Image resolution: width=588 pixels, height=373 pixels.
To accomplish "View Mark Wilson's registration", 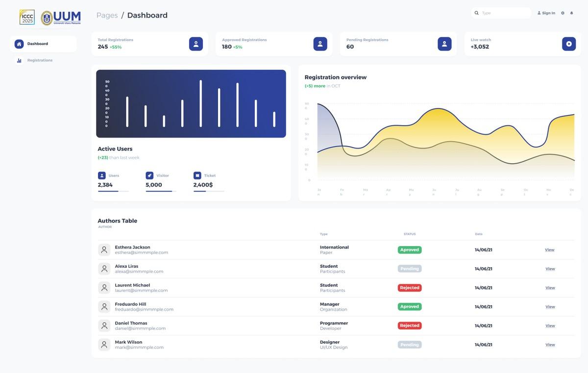I will pyautogui.click(x=550, y=345).
